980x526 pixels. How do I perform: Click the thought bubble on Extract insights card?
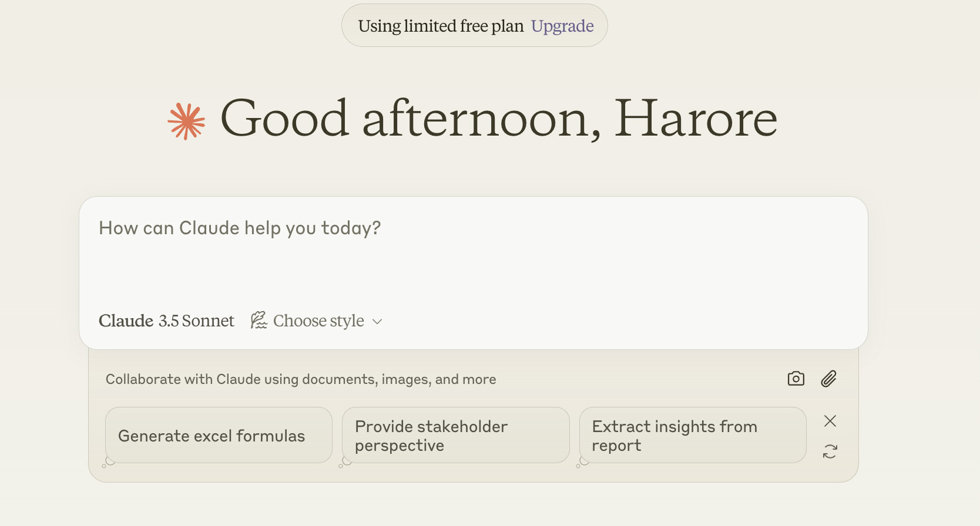pyautogui.click(x=582, y=463)
